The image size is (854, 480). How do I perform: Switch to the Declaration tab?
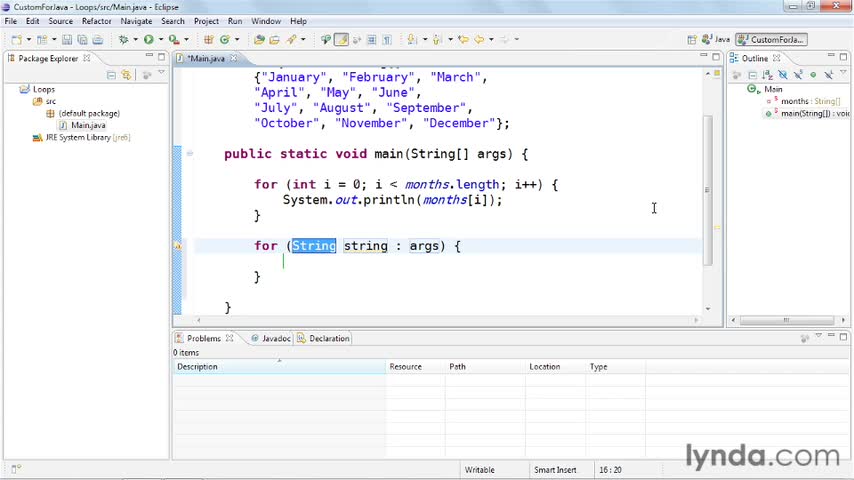pos(324,338)
